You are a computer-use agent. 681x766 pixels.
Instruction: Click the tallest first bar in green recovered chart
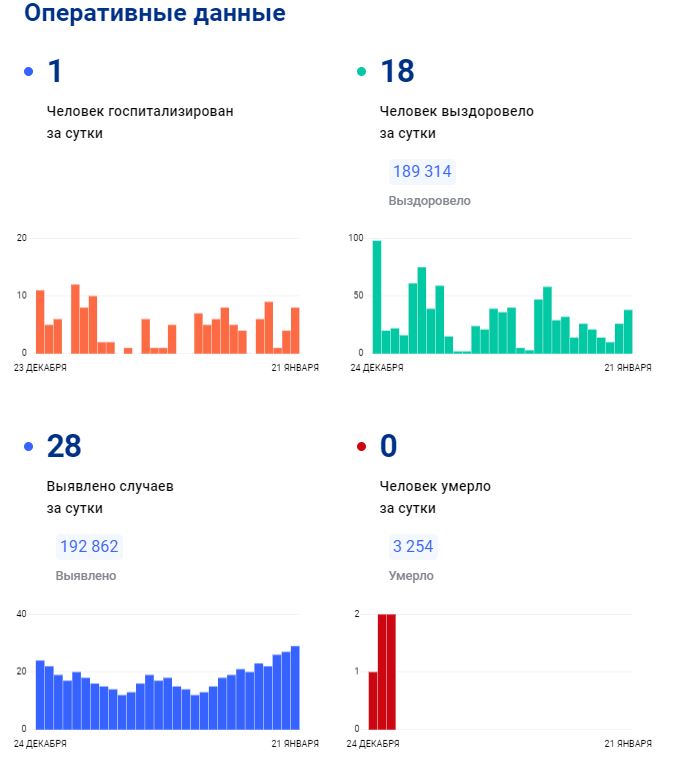coord(377,297)
